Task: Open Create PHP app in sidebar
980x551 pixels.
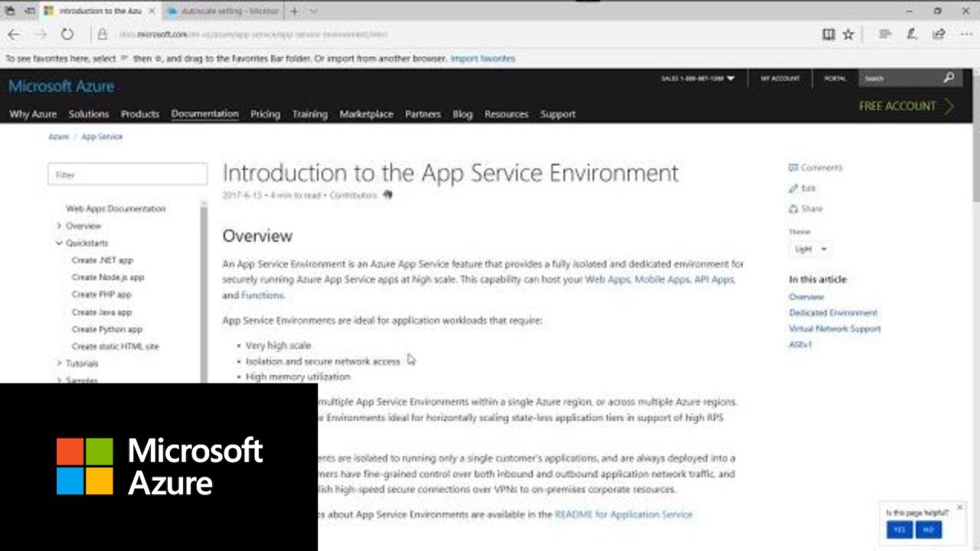Action: pos(101,295)
